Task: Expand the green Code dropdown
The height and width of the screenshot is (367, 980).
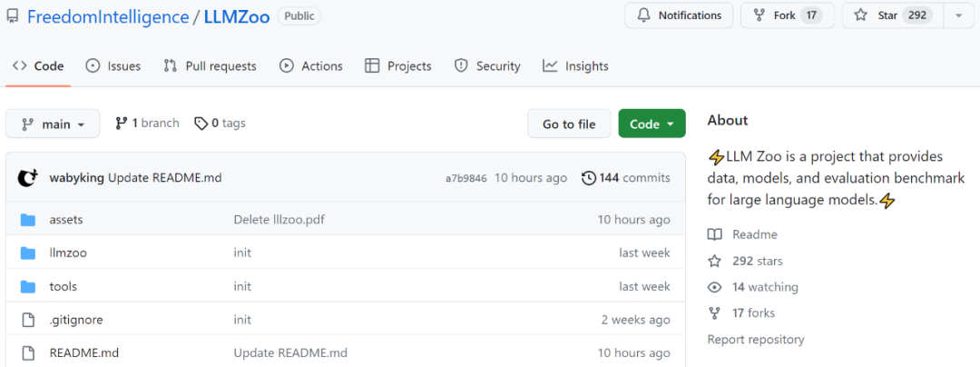Action: 652,124
